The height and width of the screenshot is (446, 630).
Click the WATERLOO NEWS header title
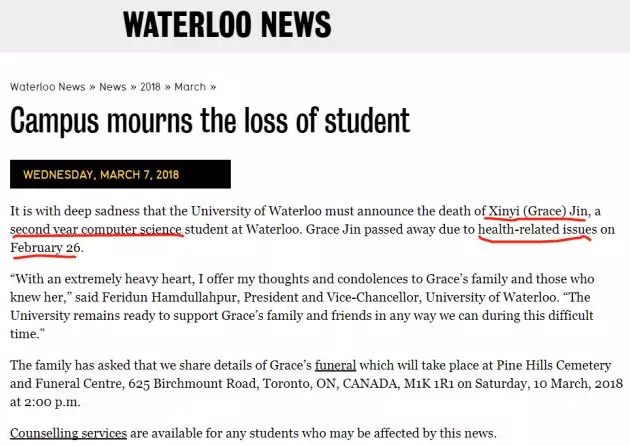pos(227,25)
